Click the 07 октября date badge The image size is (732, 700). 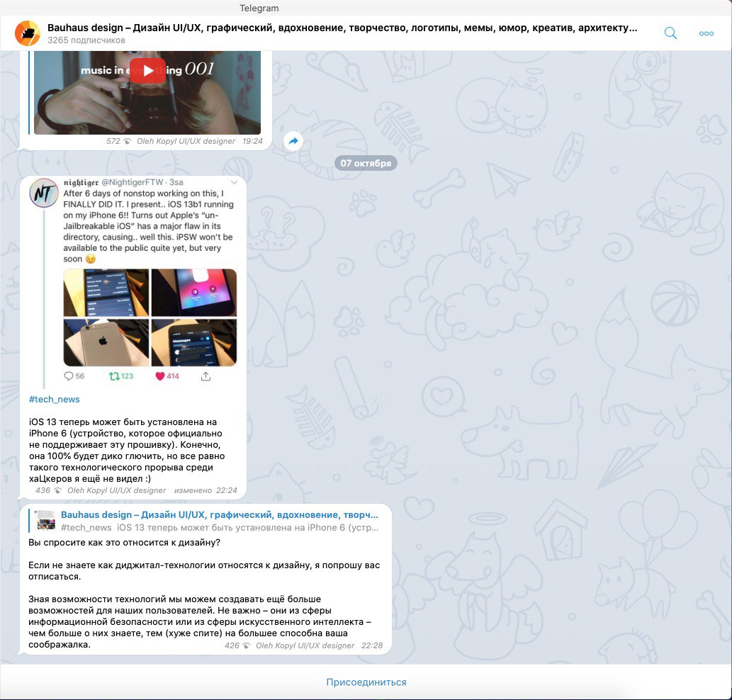click(x=366, y=164)
